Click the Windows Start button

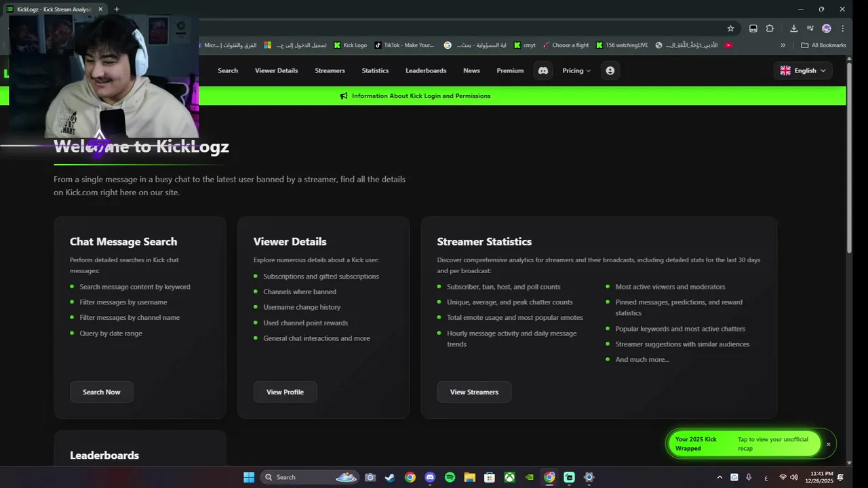[x=249, y=477]
